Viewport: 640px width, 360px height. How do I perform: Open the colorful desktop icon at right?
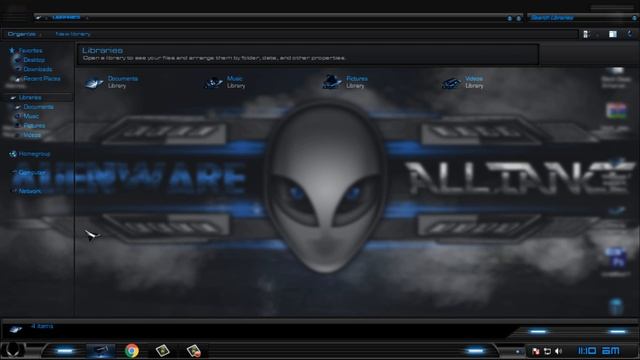point(616,111)
